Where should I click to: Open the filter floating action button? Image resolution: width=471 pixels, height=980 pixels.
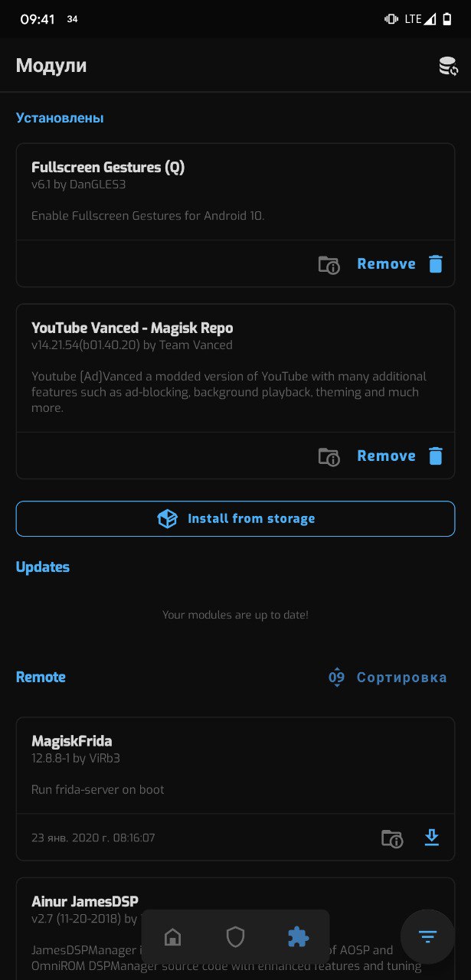click(427, 936)
